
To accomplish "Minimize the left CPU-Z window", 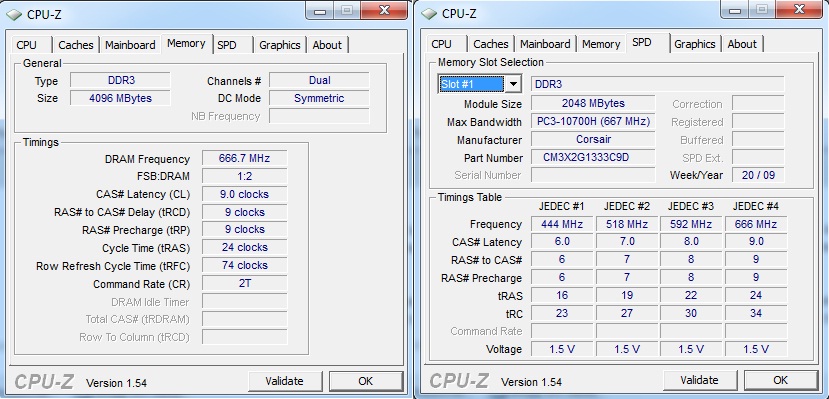I will coord(320,11).
